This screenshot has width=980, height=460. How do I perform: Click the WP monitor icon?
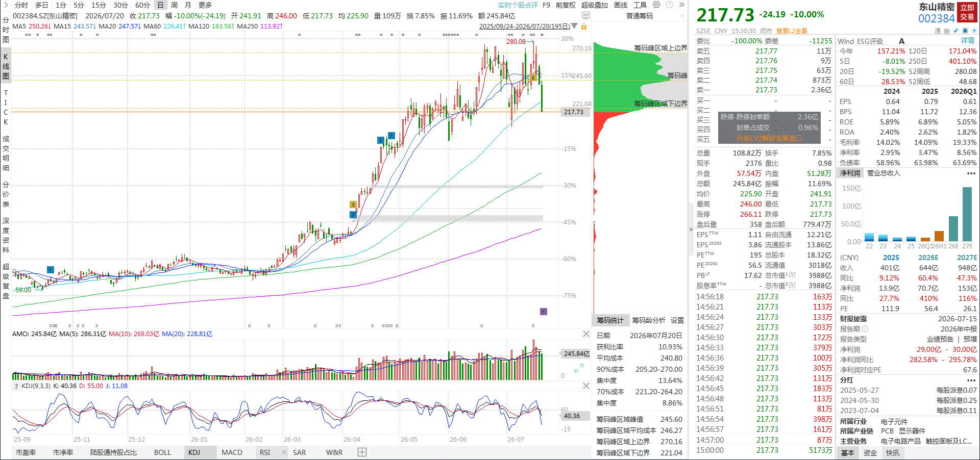pos(586,15)
